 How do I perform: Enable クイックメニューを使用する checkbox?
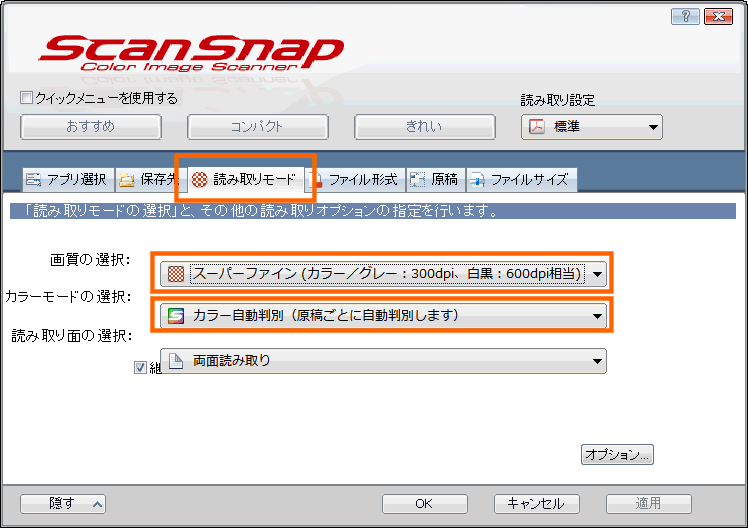(27, 99)
